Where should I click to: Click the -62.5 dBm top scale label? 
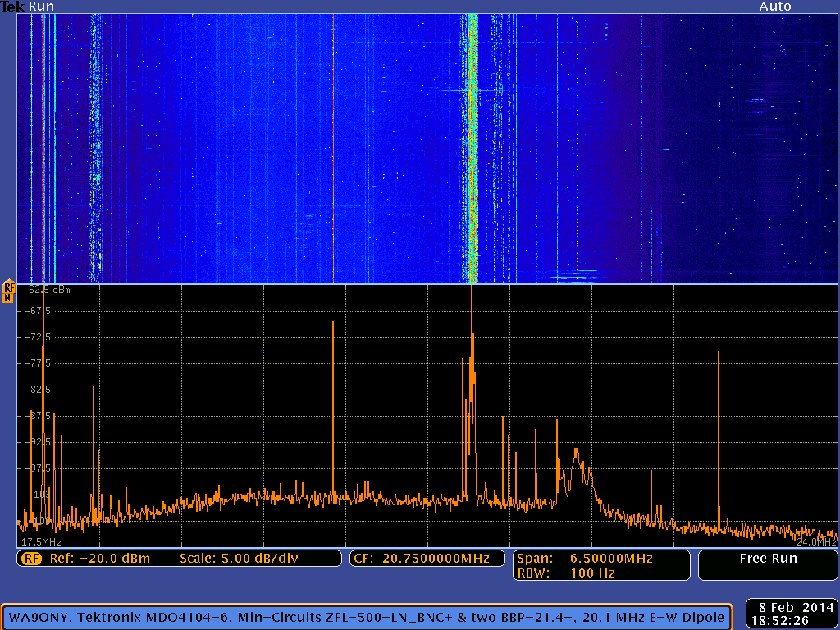point(46,290)
